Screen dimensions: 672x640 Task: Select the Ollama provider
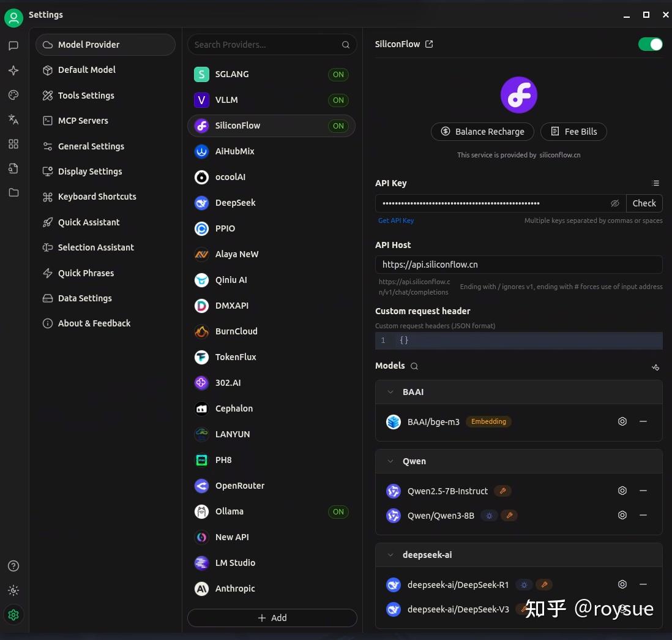coord(271,511)
